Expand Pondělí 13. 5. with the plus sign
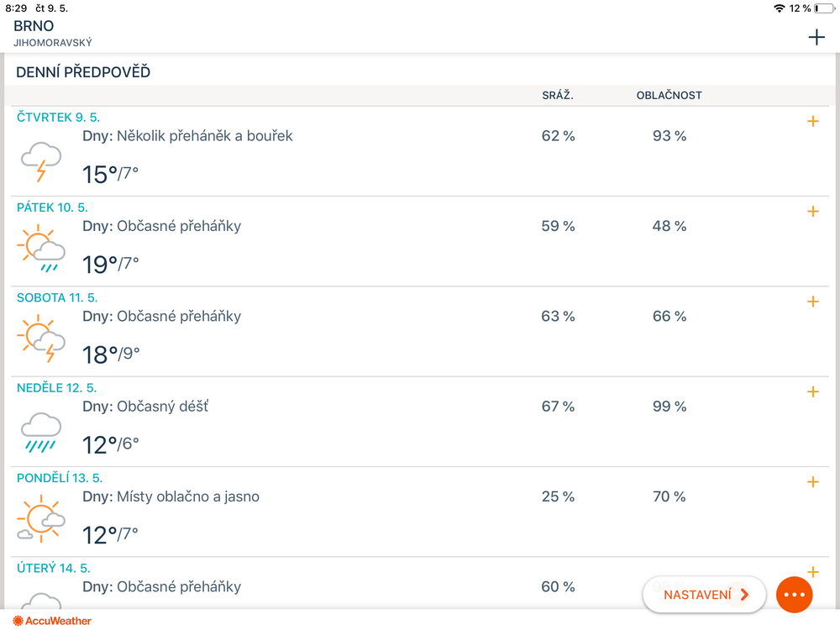The width and height of the screenshot is (840, 630). point(812,481)
